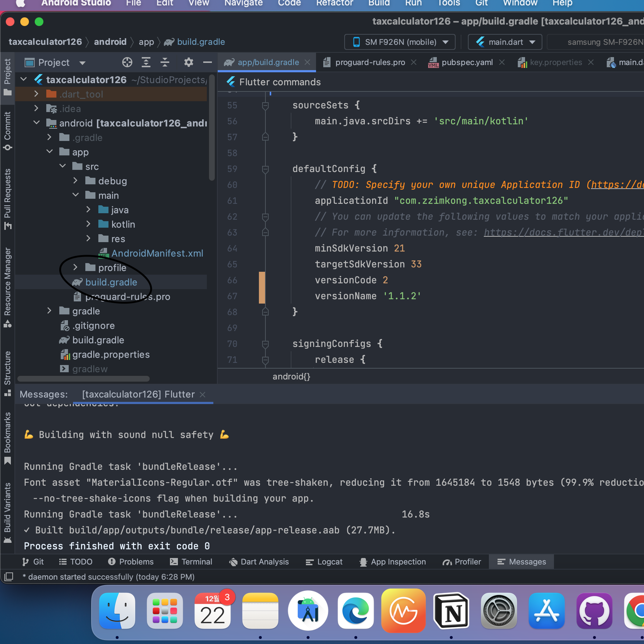Open Launchpad from the dock

(165, 611)
